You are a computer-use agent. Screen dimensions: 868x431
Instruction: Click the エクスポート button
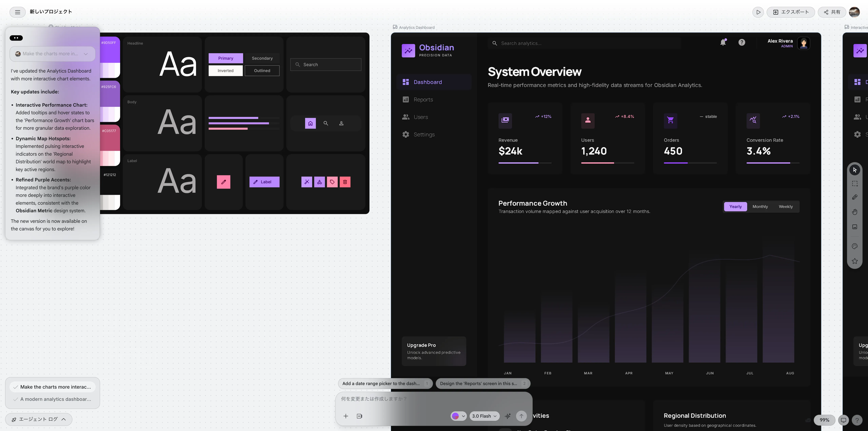(x=791, y=12)
